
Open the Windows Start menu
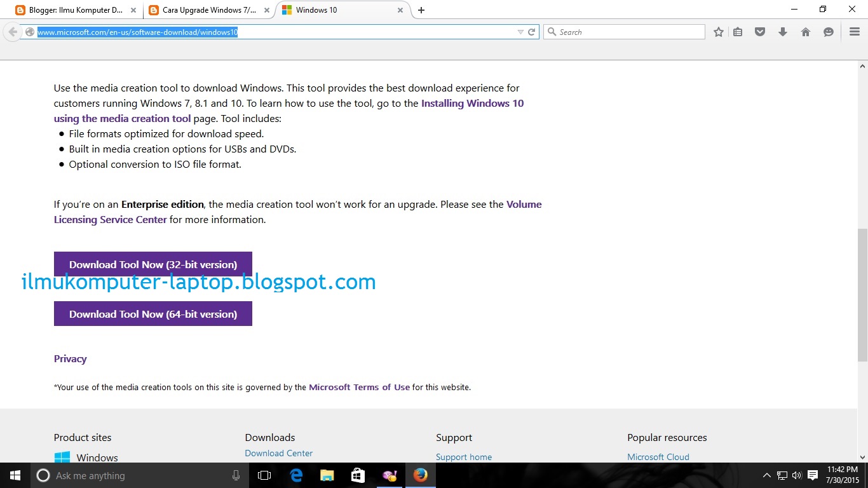(x=15, y=475)
